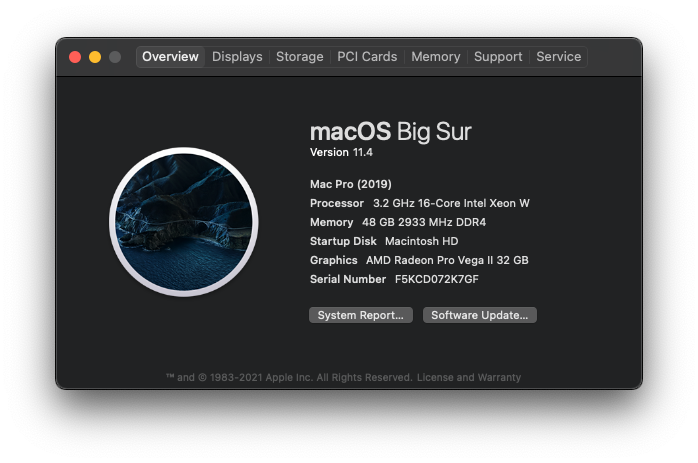This screenshot has width=698, height=463.
Task: Click the 3.2 GHz 16-Core Intel Xeon W value
Action: coord(451,203)
